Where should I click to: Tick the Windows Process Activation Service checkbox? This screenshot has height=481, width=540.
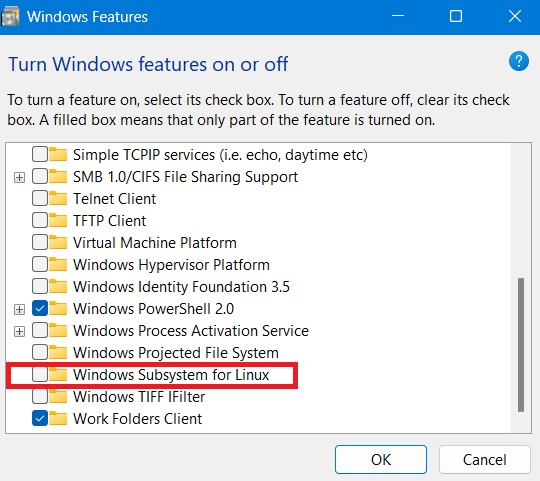(x=40, y=331)
